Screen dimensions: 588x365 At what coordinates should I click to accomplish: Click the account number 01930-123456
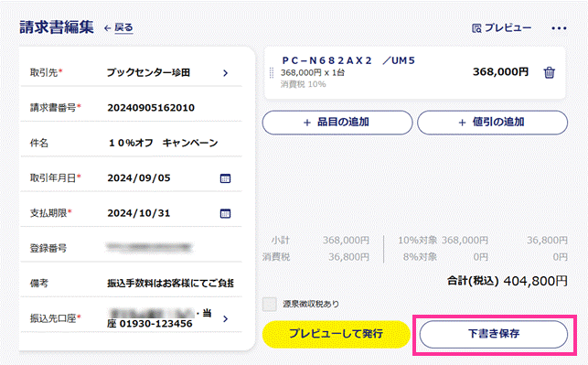(155, 324)
